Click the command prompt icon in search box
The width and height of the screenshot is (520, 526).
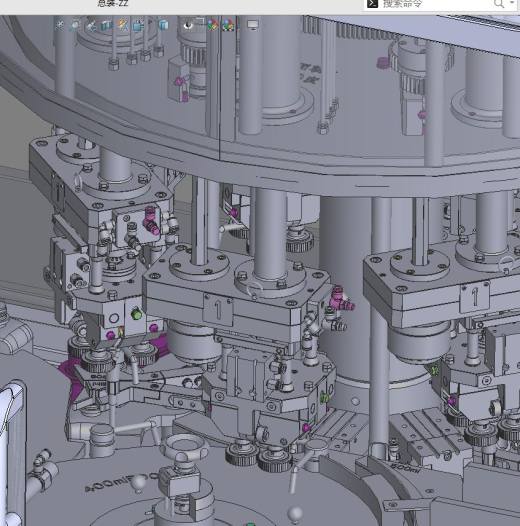(372, 3)
